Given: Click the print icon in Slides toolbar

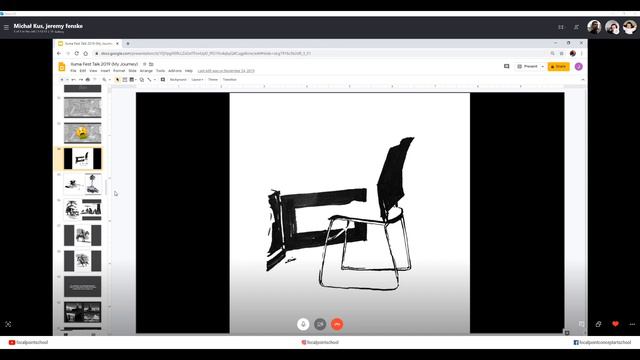Looking at the screenshot, I should click(87, 80).
